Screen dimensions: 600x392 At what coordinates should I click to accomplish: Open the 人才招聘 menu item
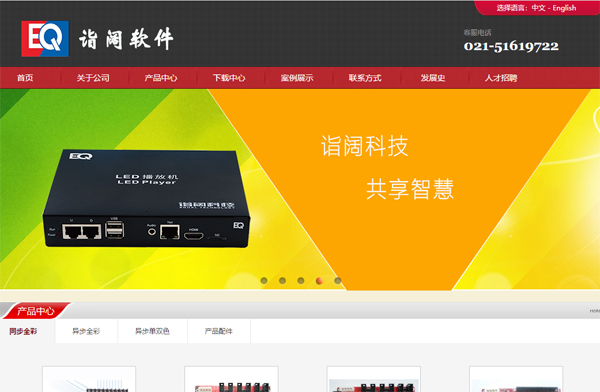pyautogui.click(x=501, y=78)
